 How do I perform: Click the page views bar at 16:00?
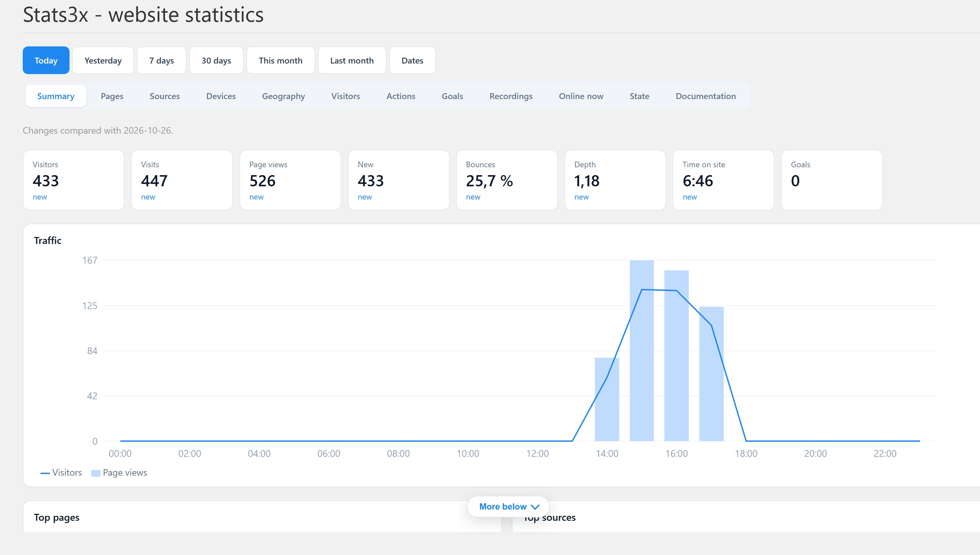click(x=677, y=356)
